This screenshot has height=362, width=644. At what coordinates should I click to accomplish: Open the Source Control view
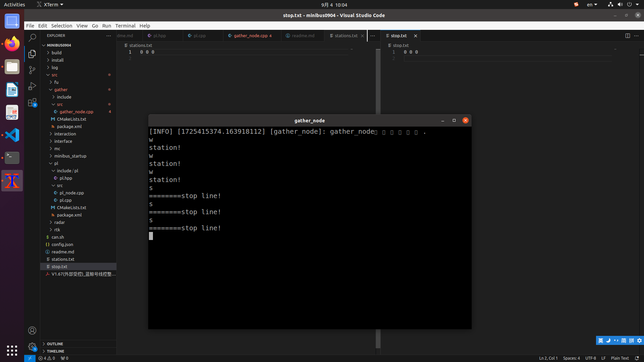(x=32, y=70)
